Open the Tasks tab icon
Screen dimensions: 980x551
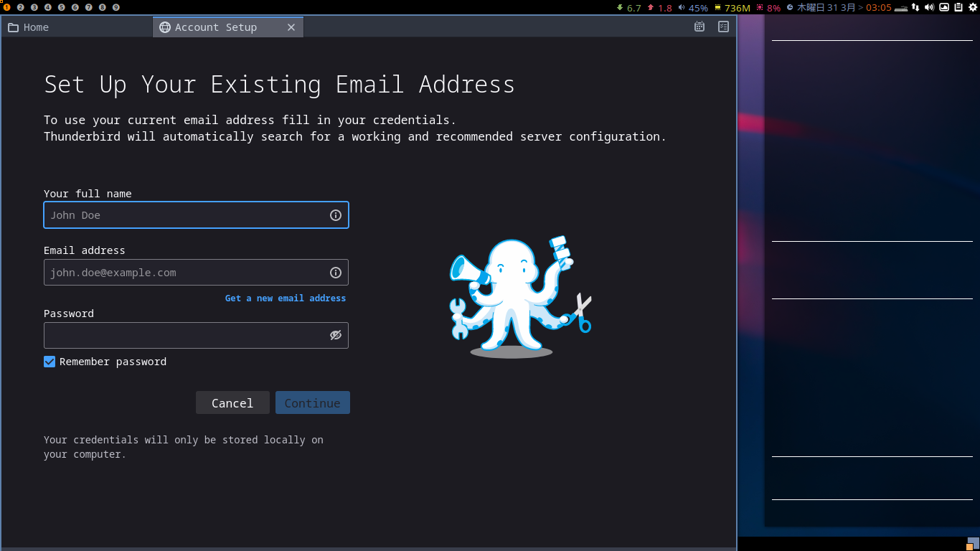tap(723, 27)
